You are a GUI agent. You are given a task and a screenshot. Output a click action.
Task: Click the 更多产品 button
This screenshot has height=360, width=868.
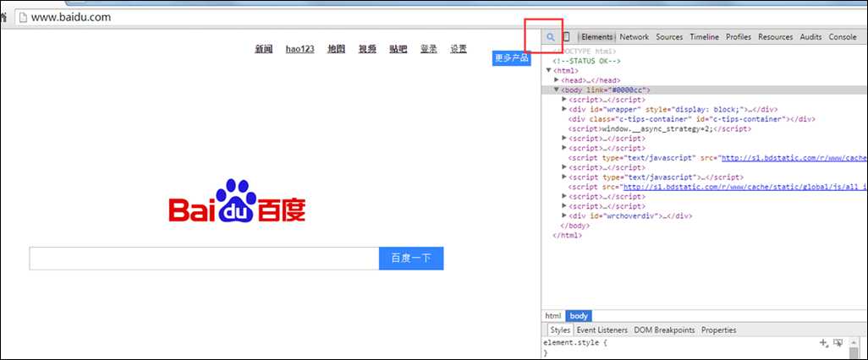tap(512, 58)
